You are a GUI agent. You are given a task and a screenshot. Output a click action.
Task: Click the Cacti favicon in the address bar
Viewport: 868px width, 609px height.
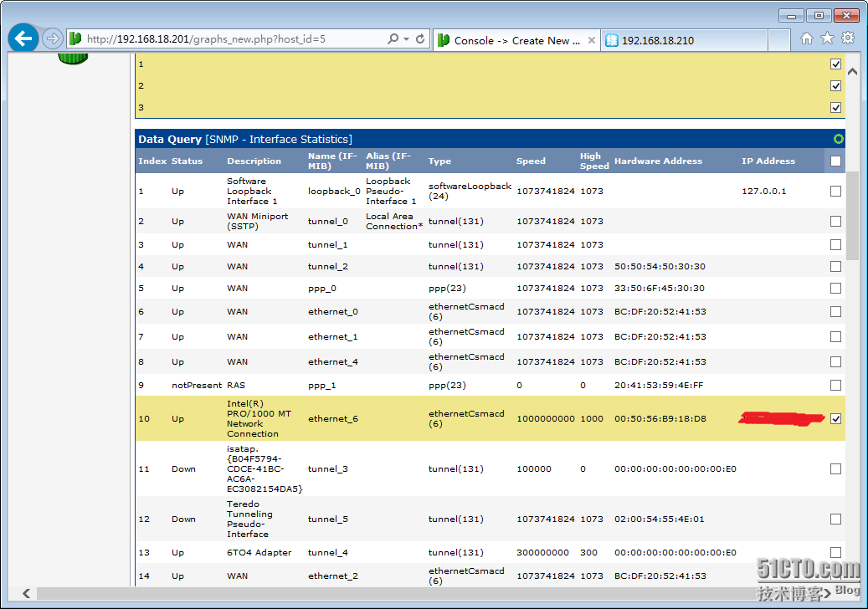[x=75, y=38]
